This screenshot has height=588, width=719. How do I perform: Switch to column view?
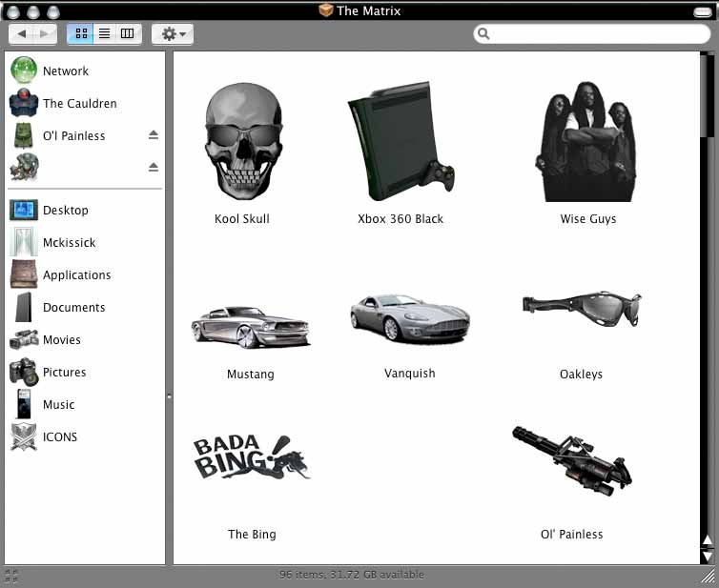[x=128, y=33]
